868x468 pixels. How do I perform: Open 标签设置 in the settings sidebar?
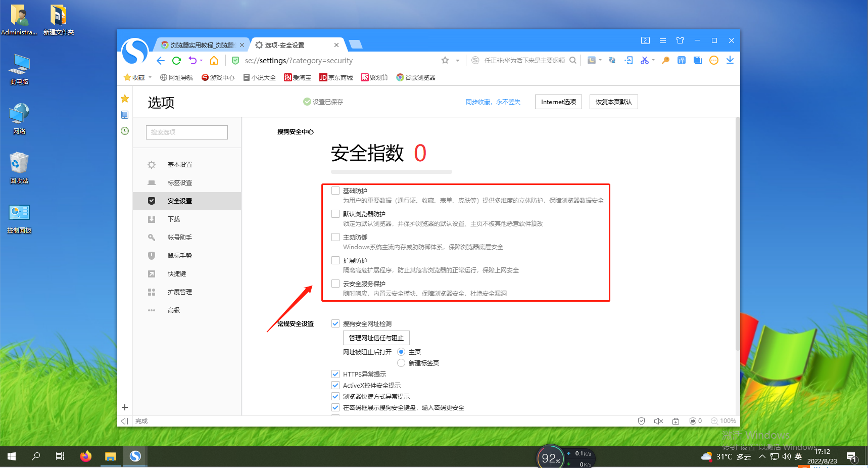click(187, 183)
